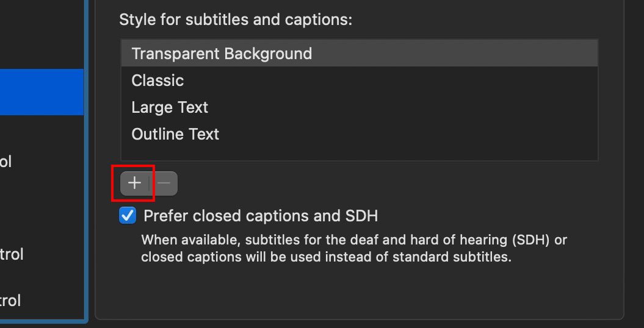Select the bottom sidebar item ending in "trol"

(10, 300)
